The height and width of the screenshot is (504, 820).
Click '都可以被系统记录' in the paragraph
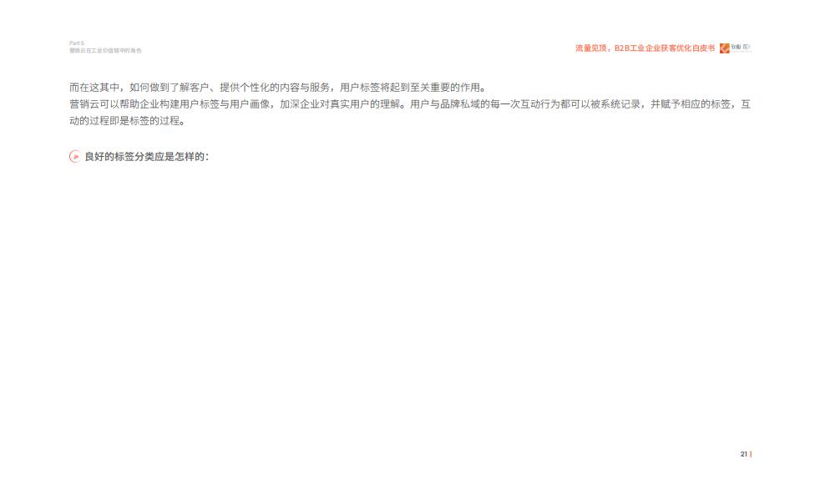tap(600, 104)
